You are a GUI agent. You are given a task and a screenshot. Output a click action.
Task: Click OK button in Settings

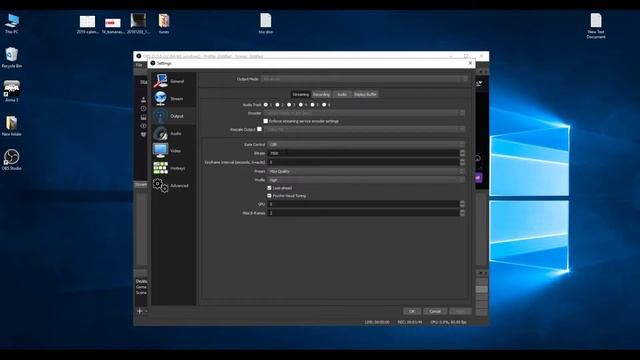(412, 311)
